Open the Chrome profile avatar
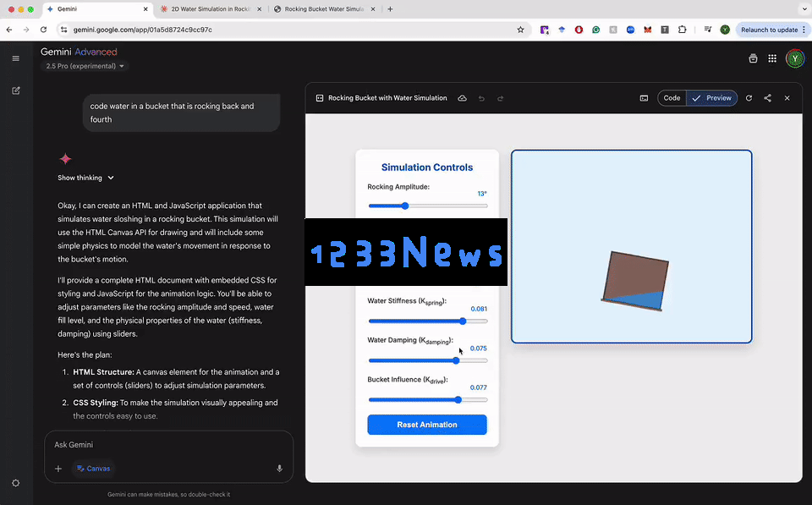Viewport: 812px width, 505px height. 725,30
